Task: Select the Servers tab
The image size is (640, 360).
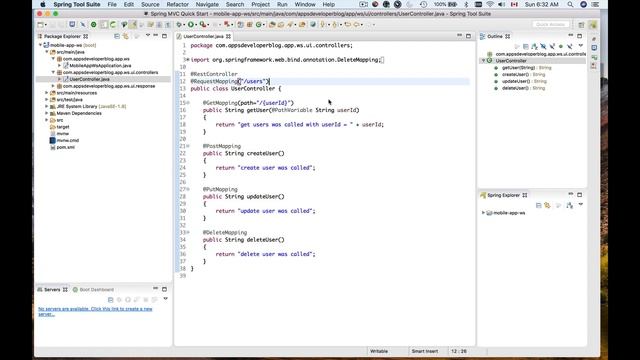Action: 52,289
